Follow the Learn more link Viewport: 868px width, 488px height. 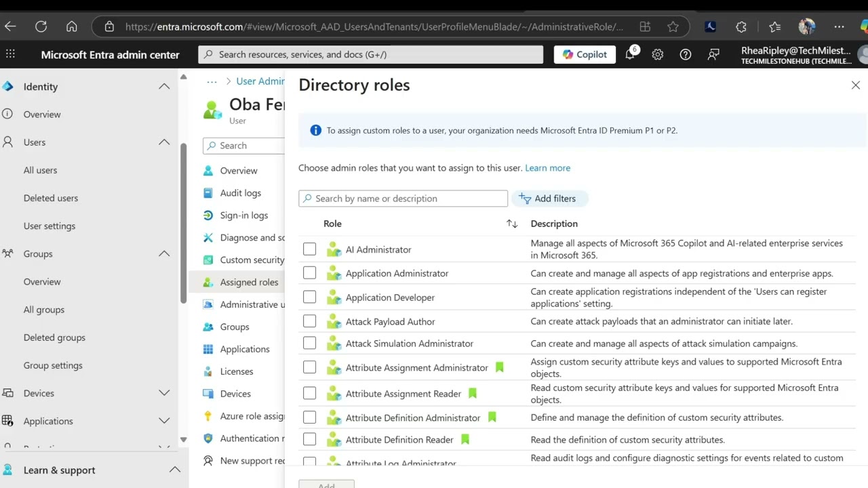point(547,168)
